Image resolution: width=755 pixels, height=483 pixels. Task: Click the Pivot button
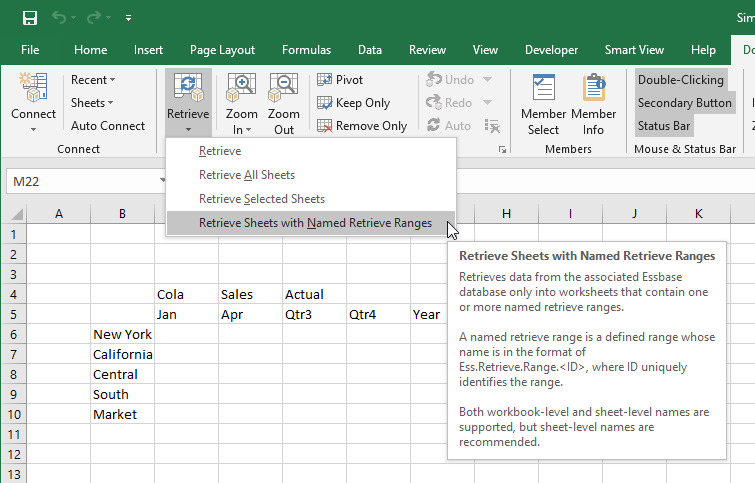[x=340, y=79]
